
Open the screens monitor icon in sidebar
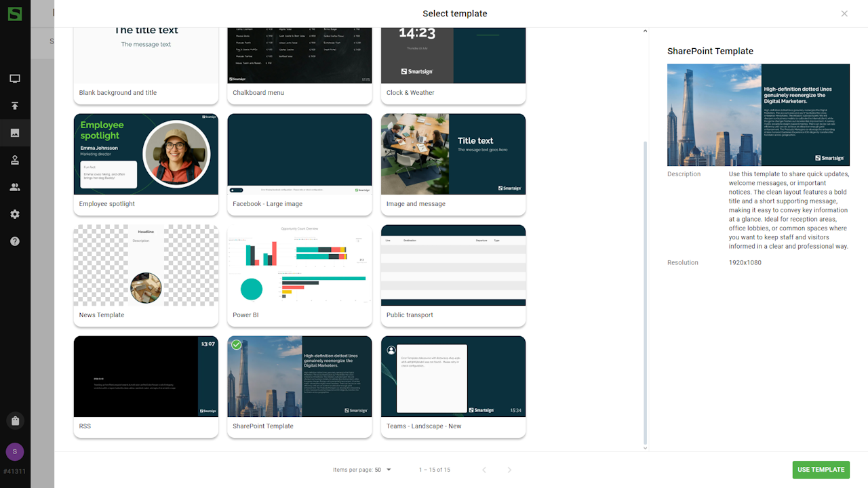[x=15, y=79]
